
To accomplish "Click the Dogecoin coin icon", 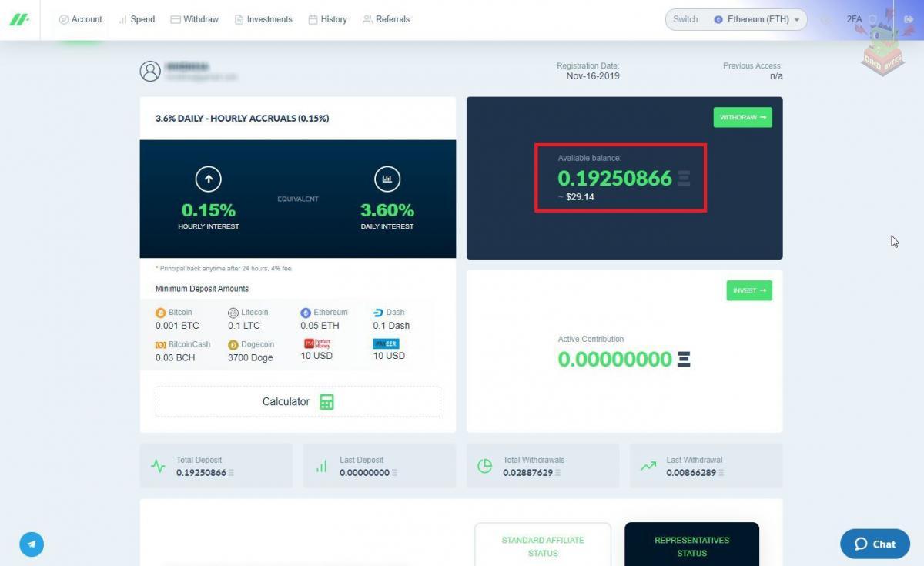I will pos(233,345).
